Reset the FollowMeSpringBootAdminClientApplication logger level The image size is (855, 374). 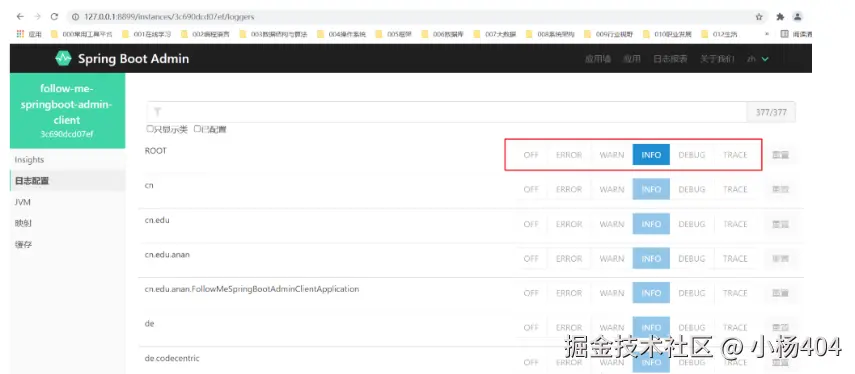780,293
